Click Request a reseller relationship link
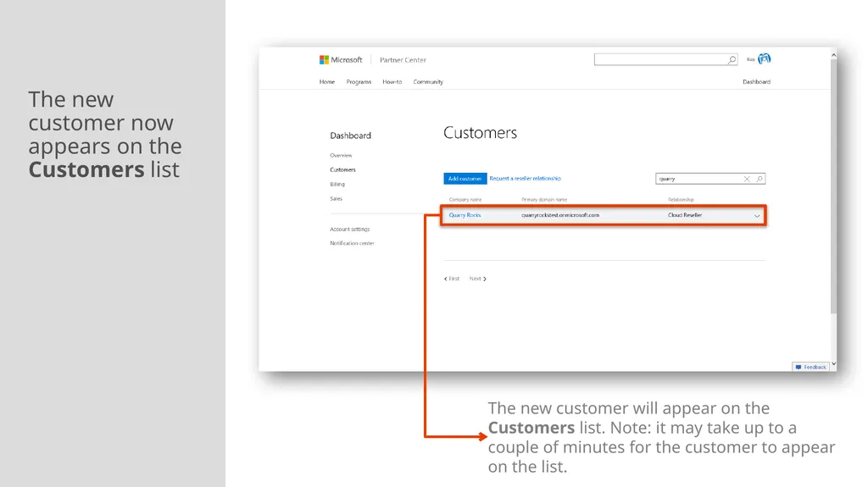 526,178
